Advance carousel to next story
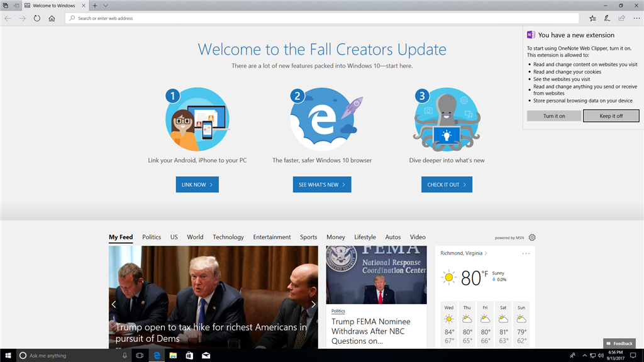Image resolution: width=644 pixels, height=362 pixels. (313, 304)
